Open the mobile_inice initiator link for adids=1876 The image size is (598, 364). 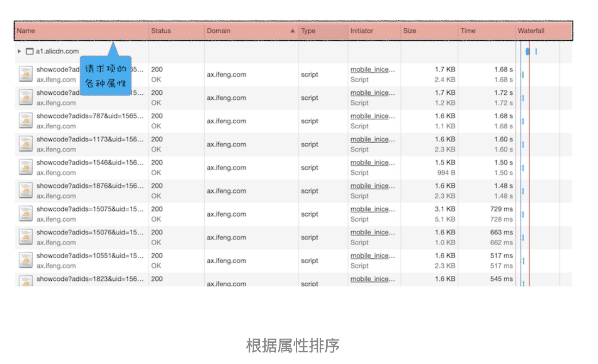pos(373,186)
